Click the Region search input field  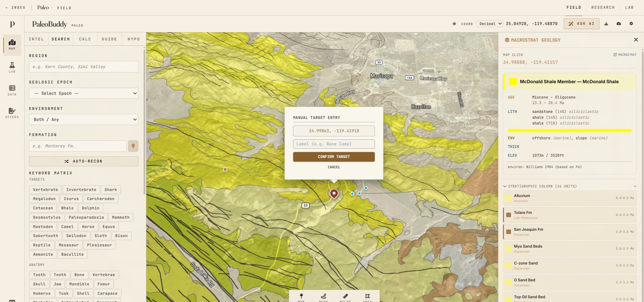click(84, 67)
